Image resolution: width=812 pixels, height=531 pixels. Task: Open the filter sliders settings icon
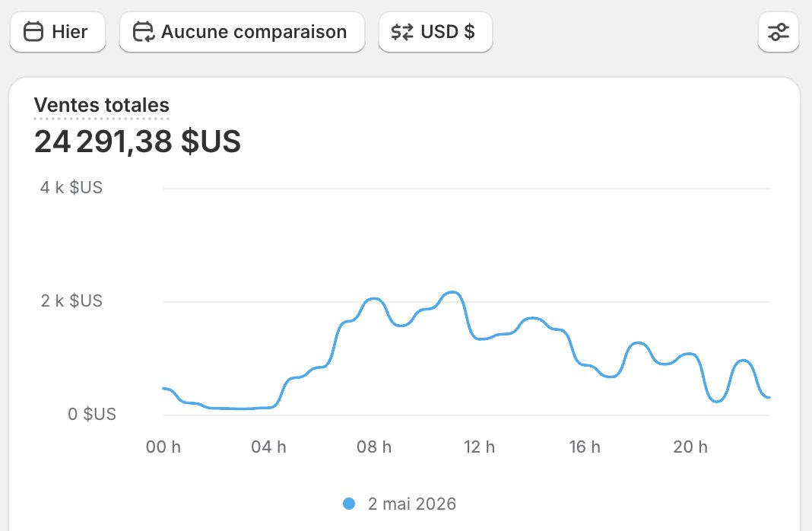(779, 32)
